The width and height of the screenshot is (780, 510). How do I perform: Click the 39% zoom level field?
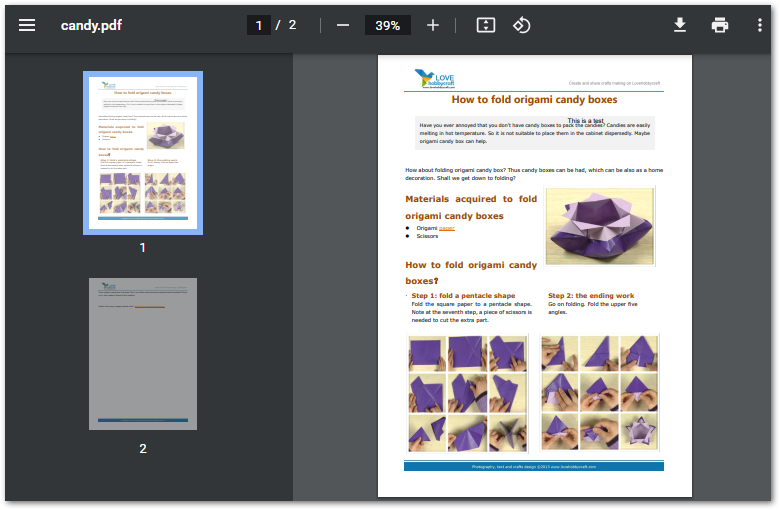[x=388, y=25]
